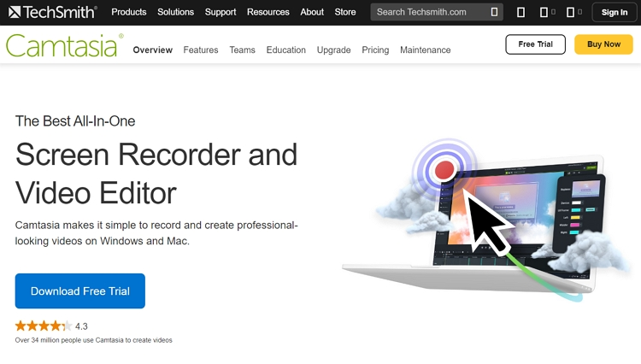Click the search icon inside the search field
The height and width of the screenshot is (364, 641).
click(x=494, y=12)
